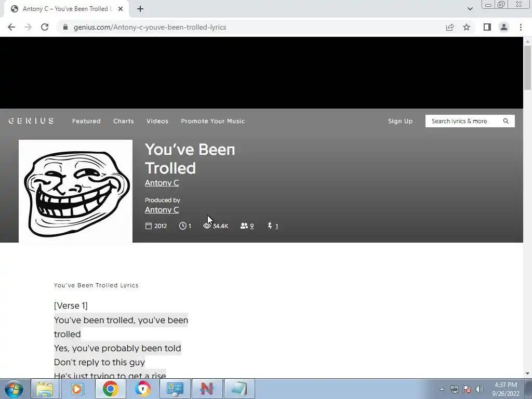Open the Chrome profile avatar
This screenshot has width=532, height=399.
pos(504,27)
